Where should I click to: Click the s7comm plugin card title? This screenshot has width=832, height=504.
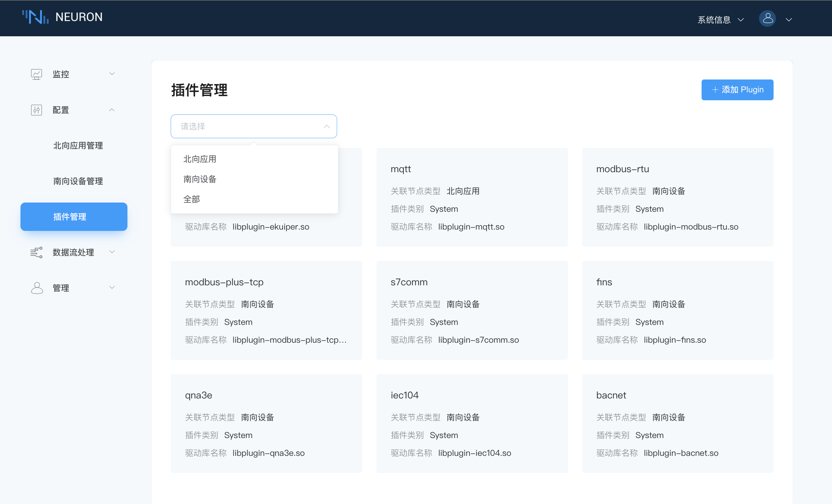409,282
